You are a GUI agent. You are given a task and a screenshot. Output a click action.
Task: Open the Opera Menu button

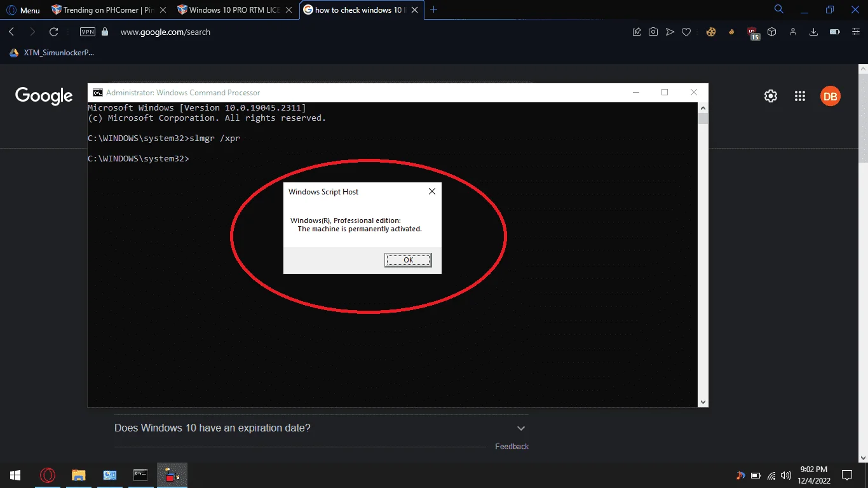click(x=24, y=10)
